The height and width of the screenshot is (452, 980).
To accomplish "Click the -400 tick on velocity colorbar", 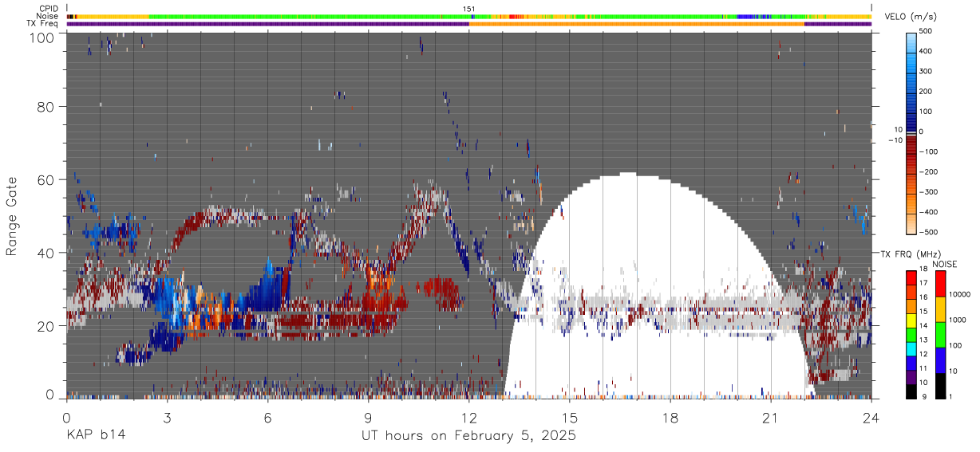I will coord(931,212).
